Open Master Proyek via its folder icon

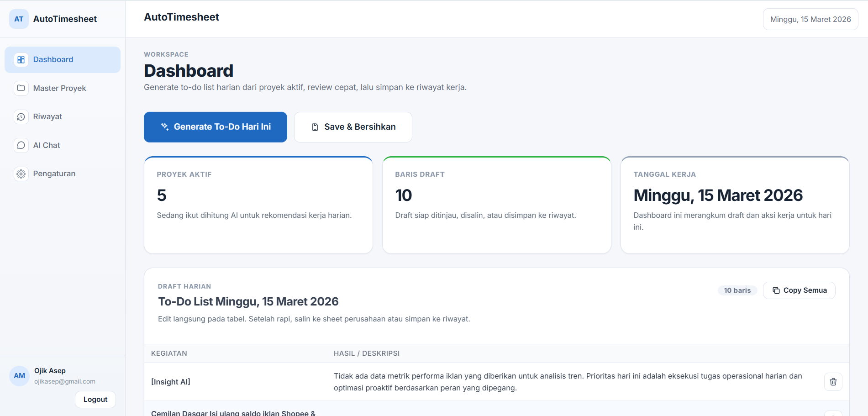point(21,88)
